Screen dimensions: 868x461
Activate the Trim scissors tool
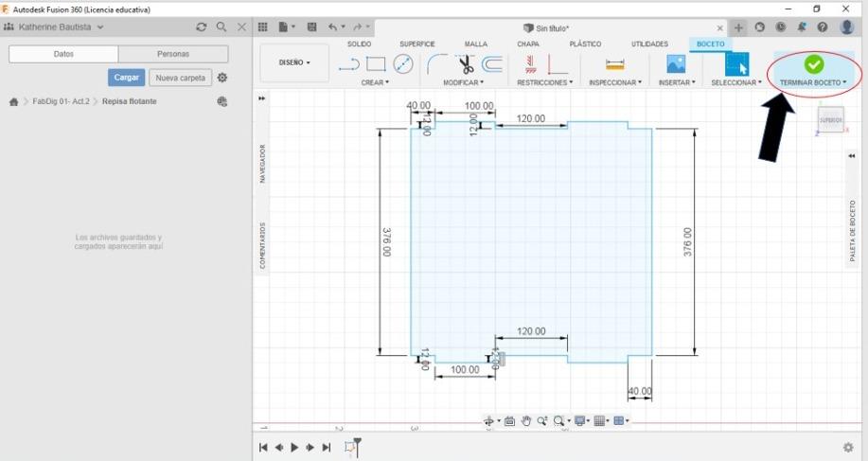466,64
